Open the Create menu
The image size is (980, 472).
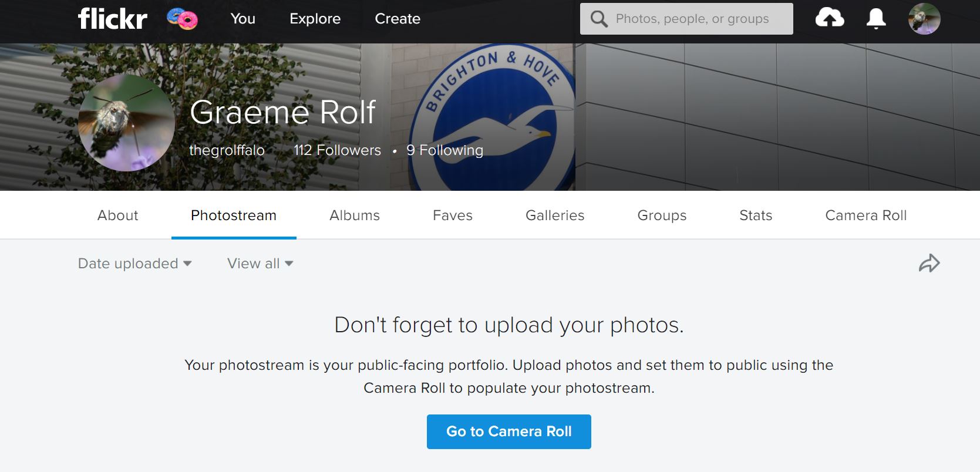coord(398,19)
